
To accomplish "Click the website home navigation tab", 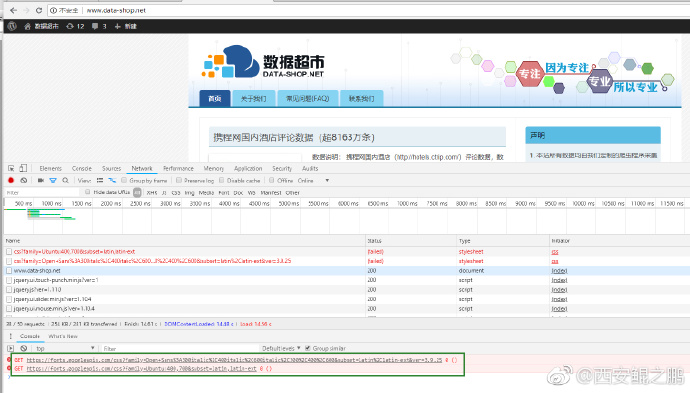I will click(x=214, y=99).
